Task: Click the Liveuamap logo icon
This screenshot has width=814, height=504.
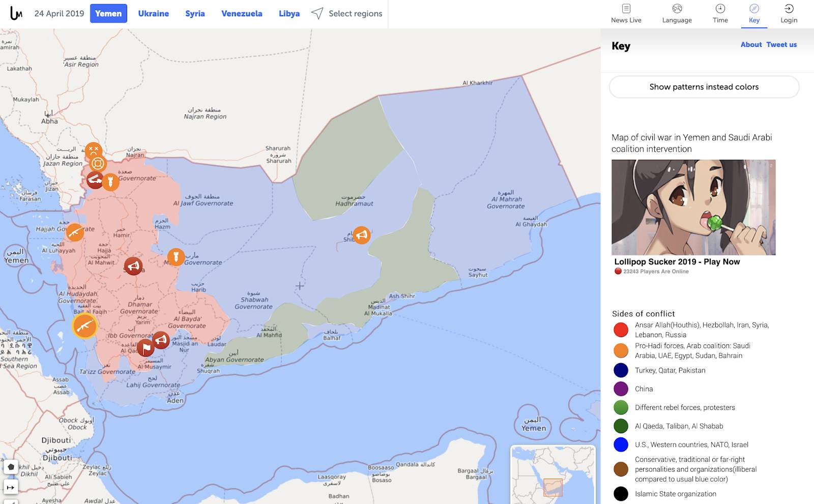Action: click(16, 13)
